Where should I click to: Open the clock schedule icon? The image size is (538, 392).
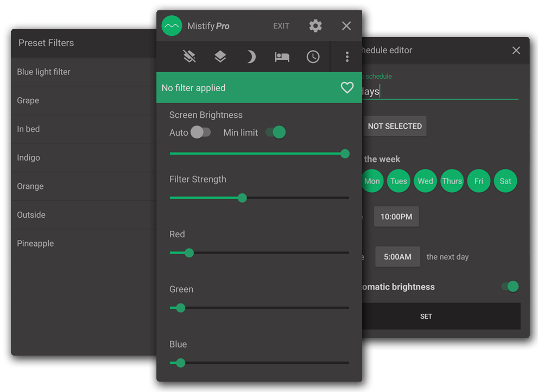point(313,56)
